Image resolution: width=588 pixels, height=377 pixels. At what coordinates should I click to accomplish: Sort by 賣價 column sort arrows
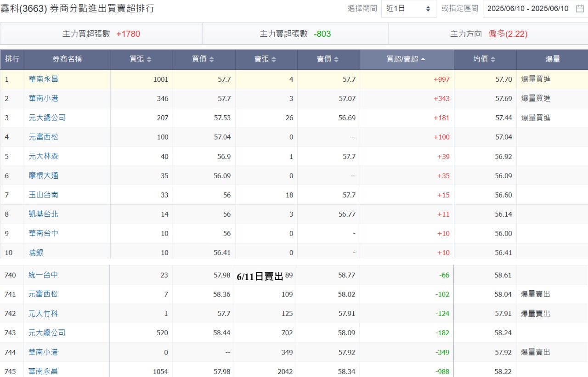(336, 59)
